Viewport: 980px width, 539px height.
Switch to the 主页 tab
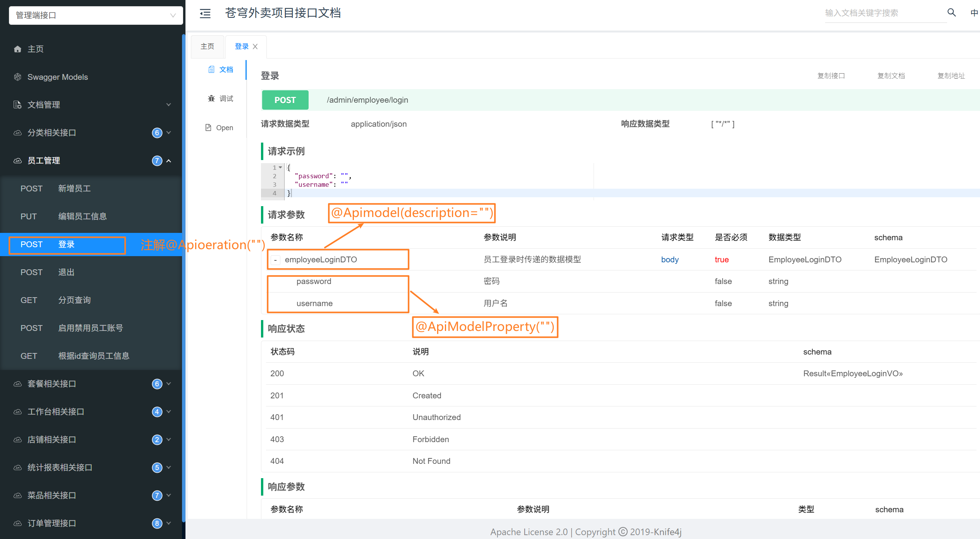[x=208, y=46]
